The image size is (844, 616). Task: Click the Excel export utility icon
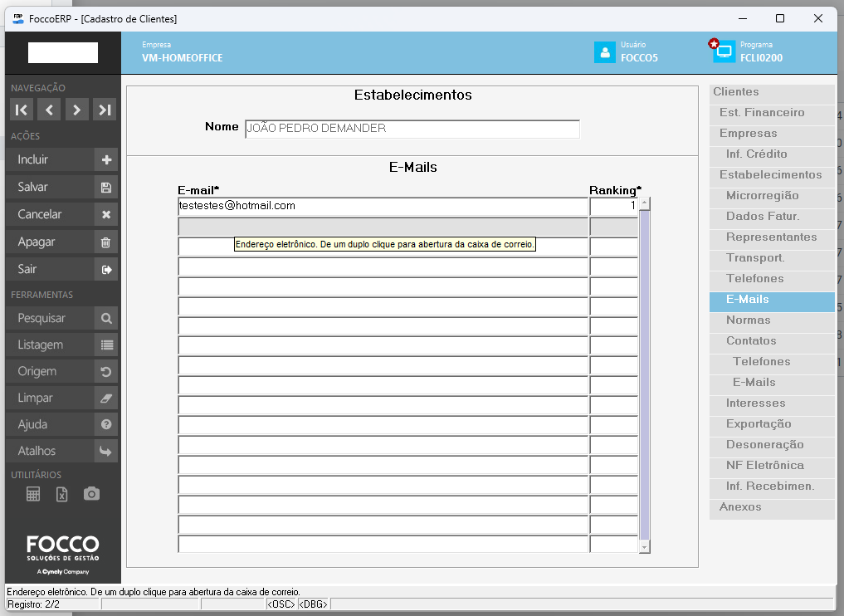click(x=61, y=494)
